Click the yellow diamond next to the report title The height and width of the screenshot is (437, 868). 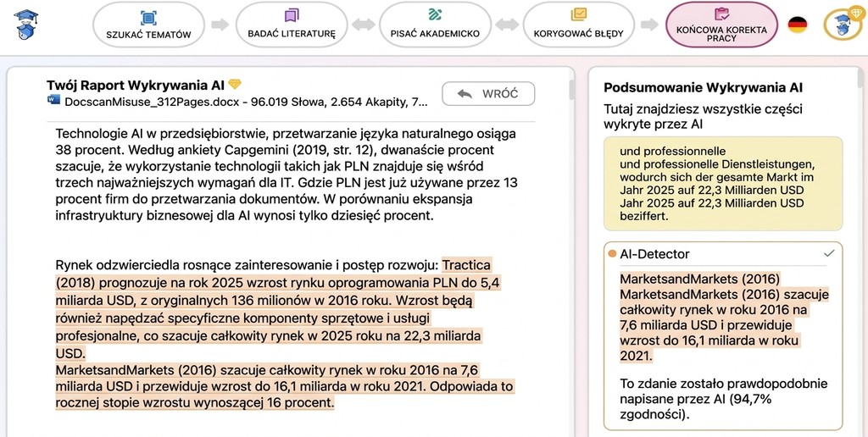[236, 85]
